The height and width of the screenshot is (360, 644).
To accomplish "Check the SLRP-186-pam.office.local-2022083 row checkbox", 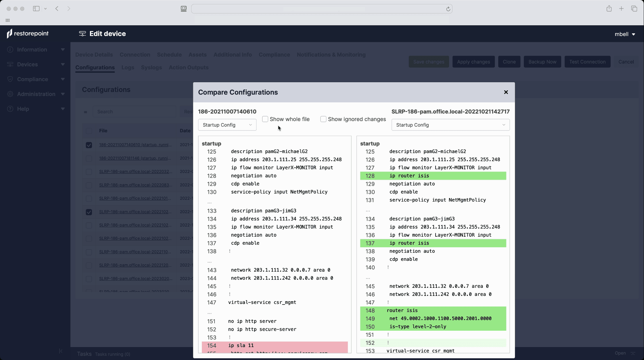I will (x=89, y=185).
